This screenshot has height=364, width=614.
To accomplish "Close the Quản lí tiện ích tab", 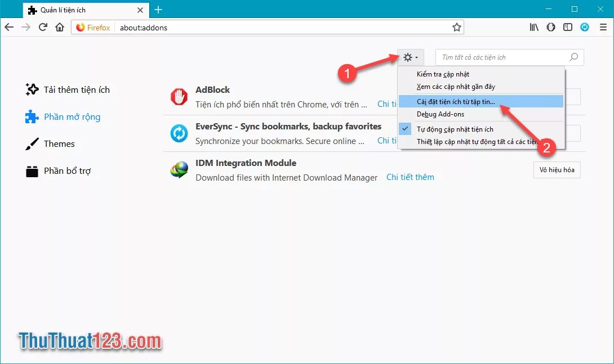I will pos(140,10).
